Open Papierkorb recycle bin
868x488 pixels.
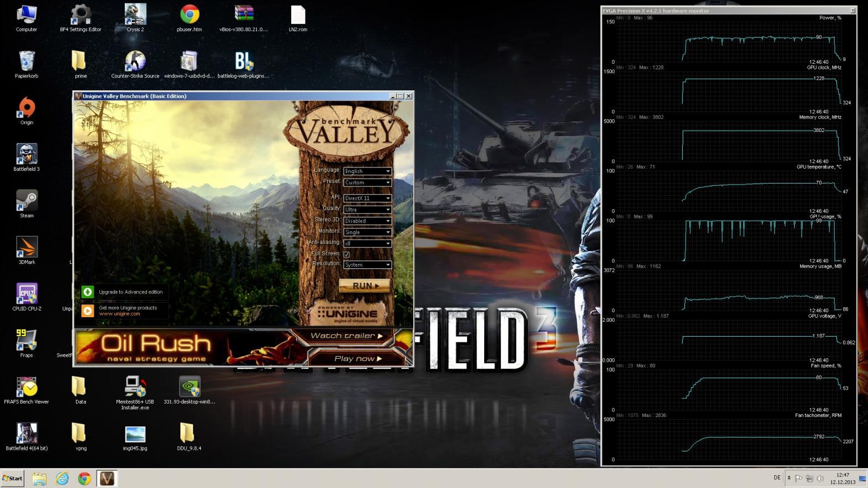[x=26, y=64]
